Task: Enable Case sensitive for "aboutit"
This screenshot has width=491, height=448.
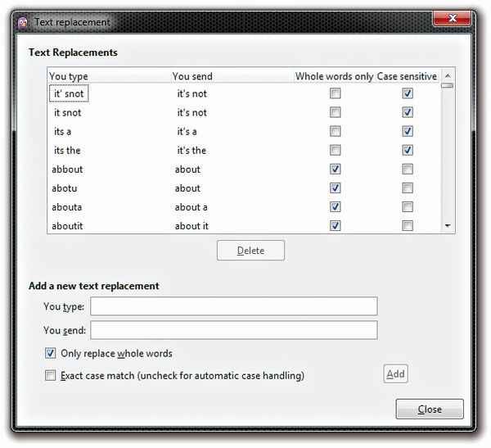Action: click(408, 226)
